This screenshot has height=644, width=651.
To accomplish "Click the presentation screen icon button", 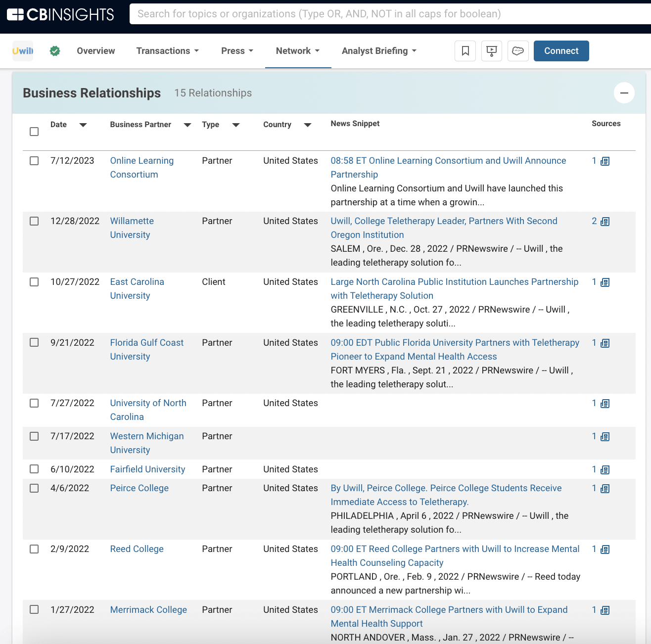I will (491, 51).
